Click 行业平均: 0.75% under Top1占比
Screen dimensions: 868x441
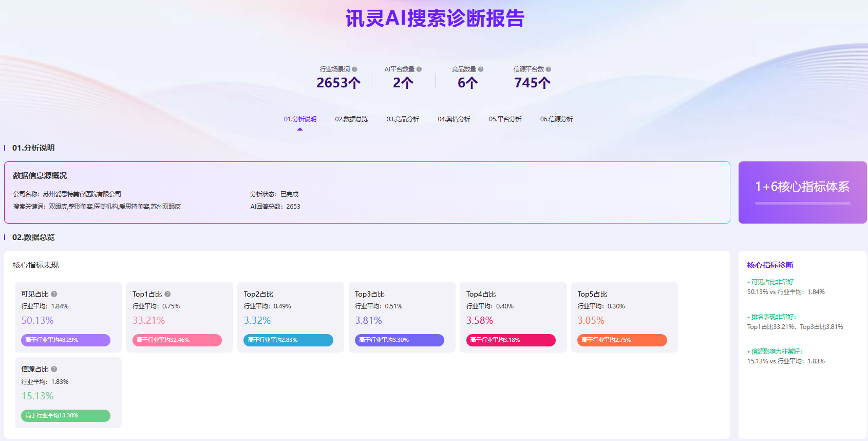coord(156,306)
